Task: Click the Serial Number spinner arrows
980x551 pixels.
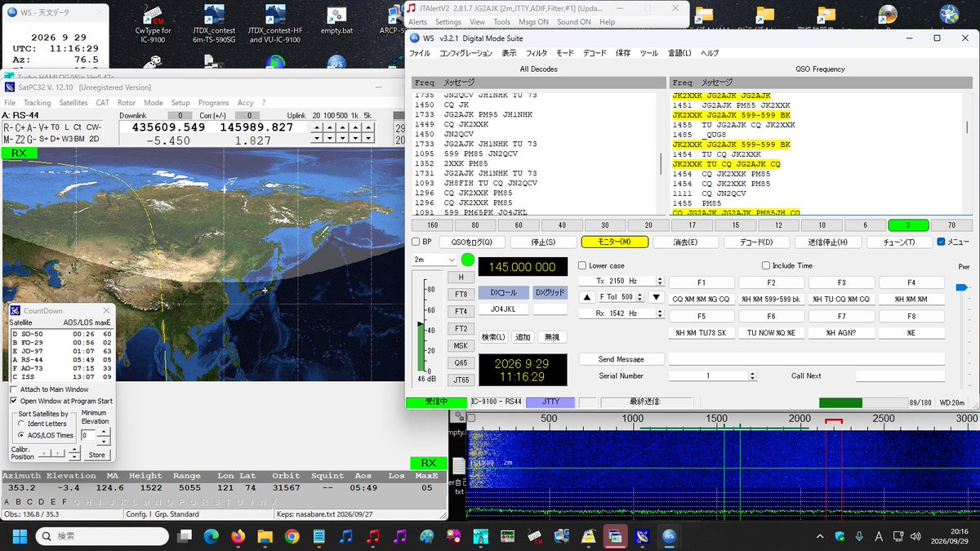Action: [752, 375]
